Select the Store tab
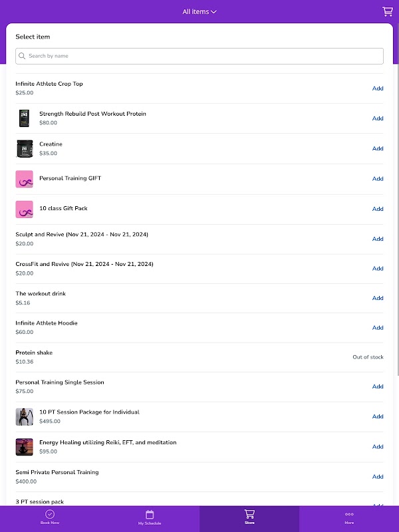The height and width of the screenshot is (532, 399). point(249,517)
